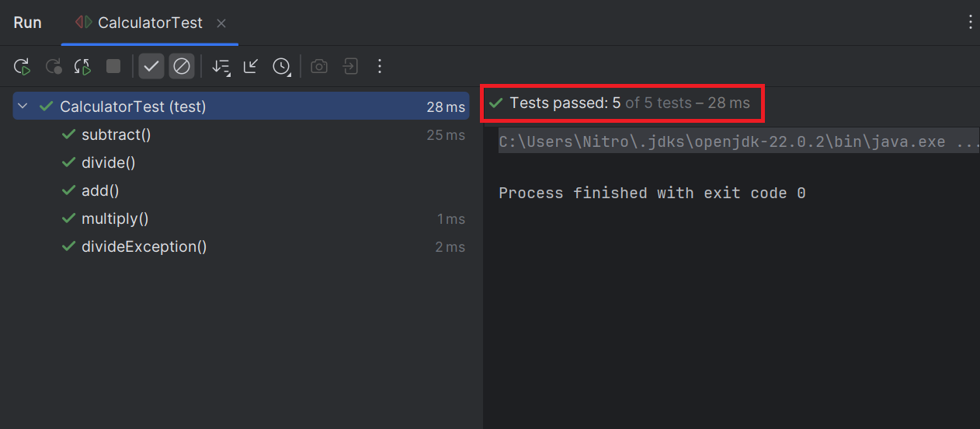Viewport: 980px width, 429px height.
Task: Click the Collapse All icon
Action: click(x=251, y=67)
